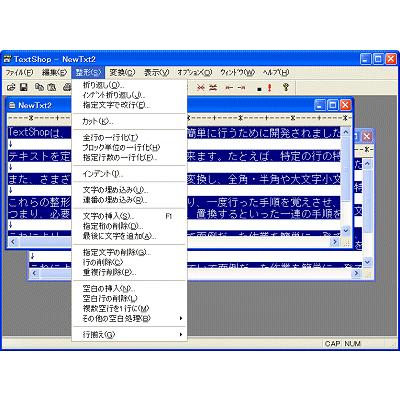Maximize the front NewTxt2 document window
The image size is (400, 400).
(333, 105)
